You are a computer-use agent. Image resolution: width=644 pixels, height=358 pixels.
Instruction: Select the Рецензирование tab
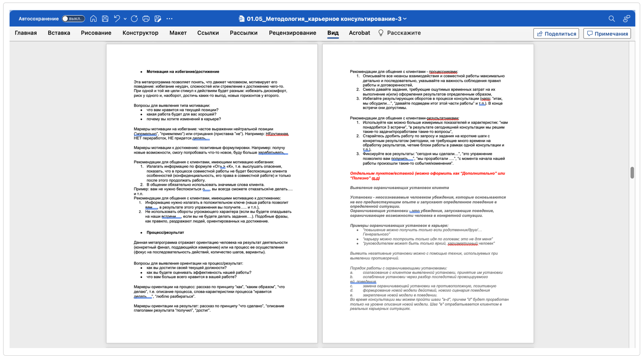tap(292, 33)
